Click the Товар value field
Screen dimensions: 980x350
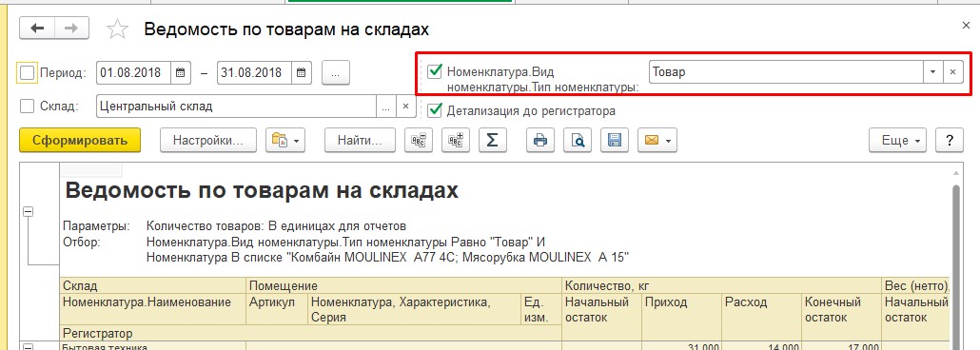pos(786,72)
